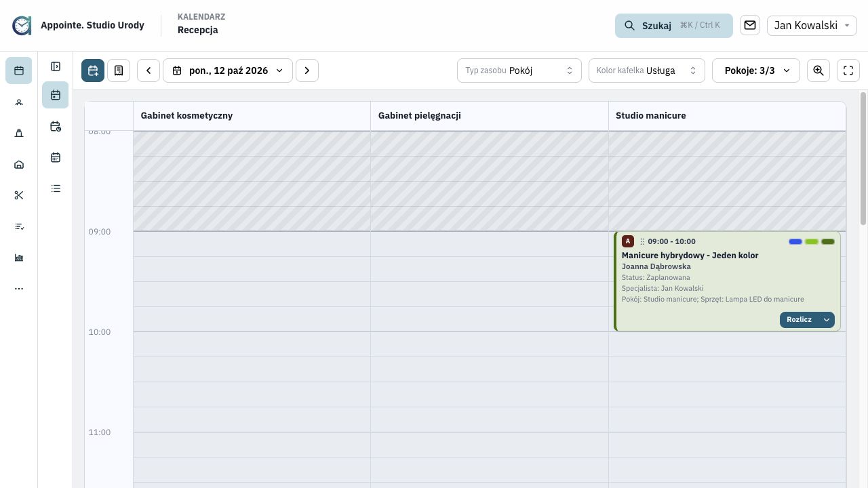Open the checklist tasks icon in the sidebar

click(x=19, y=226)
